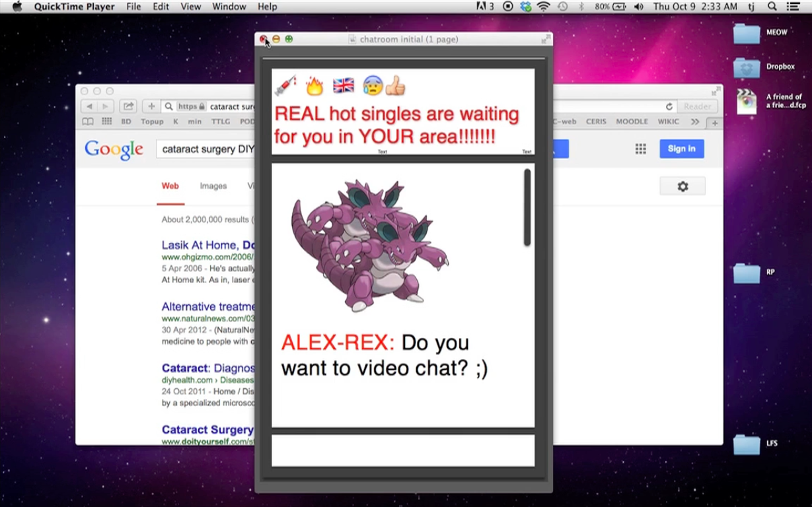Open the Topup bookmark in Safari
Image resolution: width=812 pixels, height=507 pixels.
[x=152, y=121]
